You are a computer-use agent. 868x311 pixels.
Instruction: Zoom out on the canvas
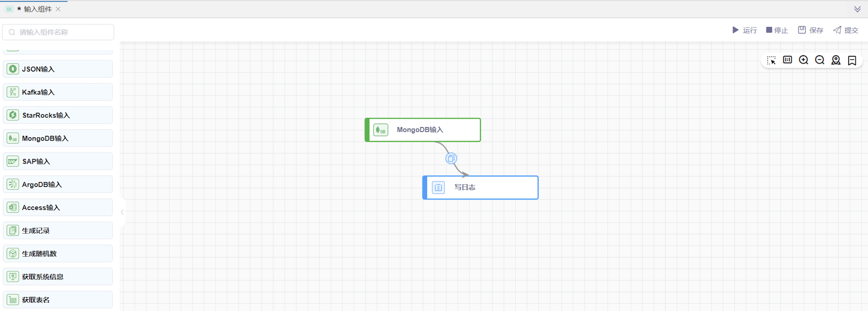tap(820, 60)
